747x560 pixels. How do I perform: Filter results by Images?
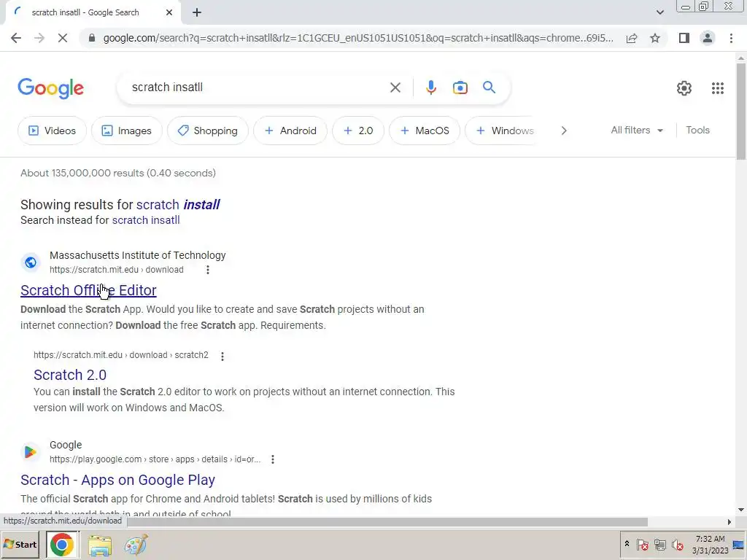pyautogui.click(x=127, y=131)
